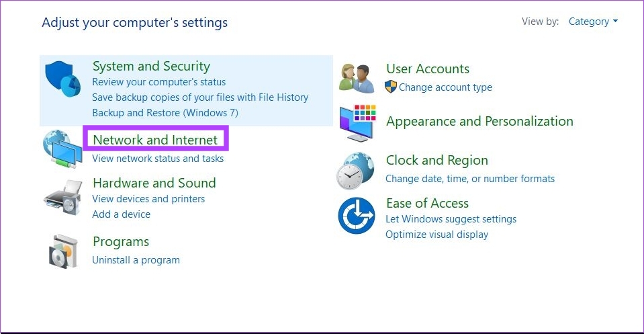Screen dimensions: 644x334
Task: Select Change date, time, or number formats
Action: pyautogui.click(x=470, y=179)
